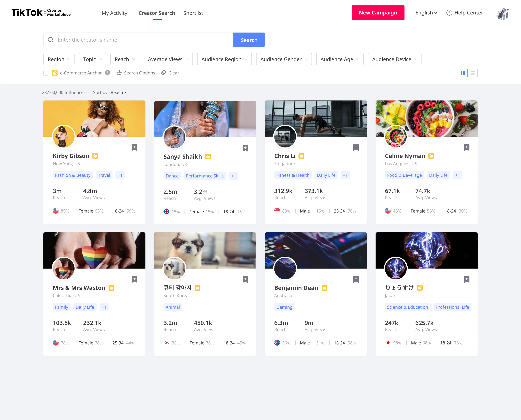Open the Shortlist tab
The height and width of the screenshot is (420, 521).
click(x=192, y=12)
